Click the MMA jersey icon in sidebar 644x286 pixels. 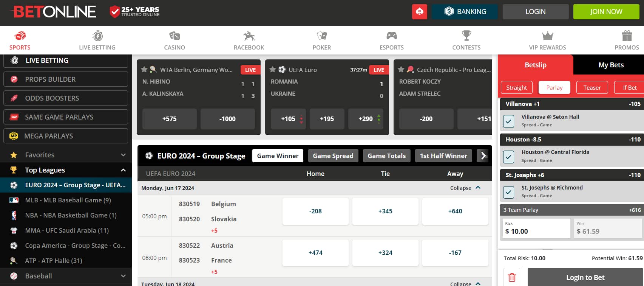coord(14,230)
